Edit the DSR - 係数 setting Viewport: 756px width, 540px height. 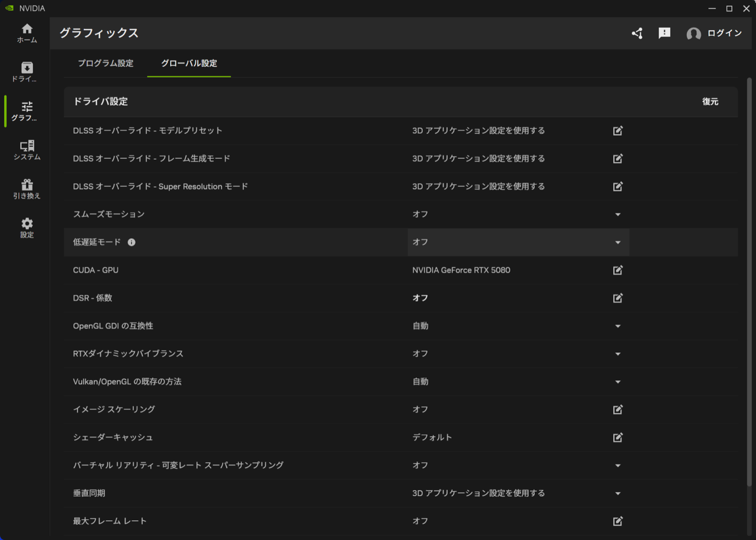pos(618,298)
